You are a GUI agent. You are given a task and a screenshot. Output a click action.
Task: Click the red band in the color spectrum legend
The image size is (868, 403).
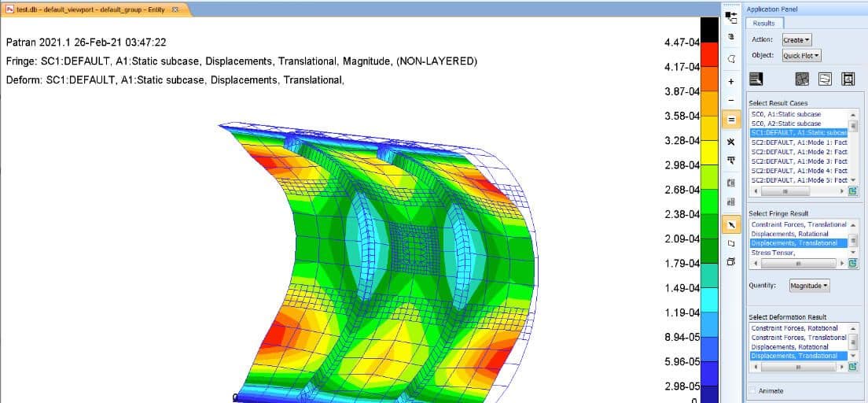pos(709,54)
